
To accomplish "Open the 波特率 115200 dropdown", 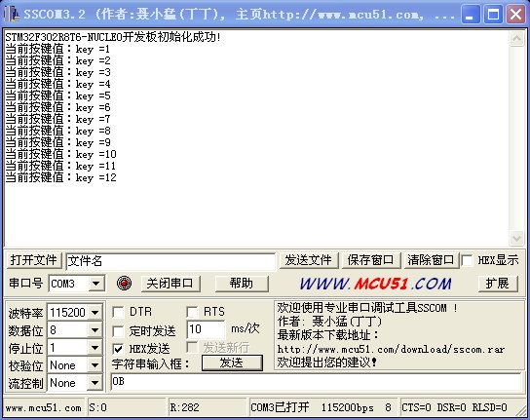I will pyautogui.click(x=95, y=312).
